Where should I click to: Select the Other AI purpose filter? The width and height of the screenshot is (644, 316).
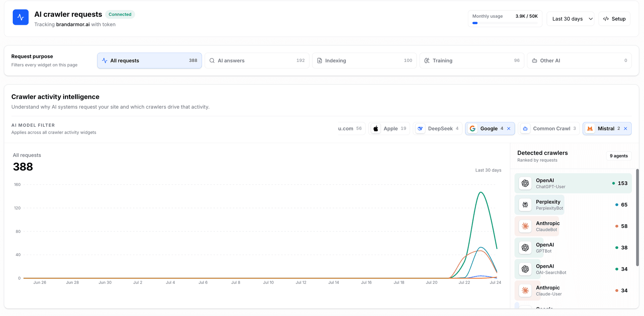pyautogui.click(x=579, y=61)
